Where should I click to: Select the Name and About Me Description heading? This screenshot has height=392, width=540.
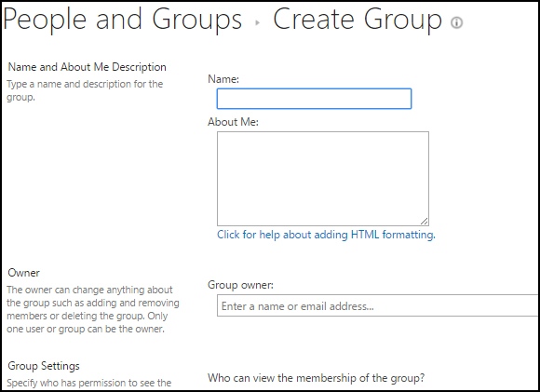[88, 67]
